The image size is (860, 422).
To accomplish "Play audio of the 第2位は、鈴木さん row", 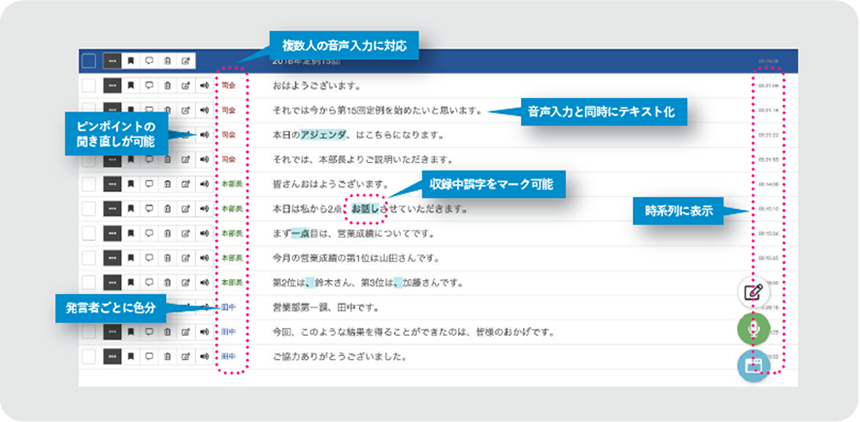I will pyautogui.click(x=204, y=282).
